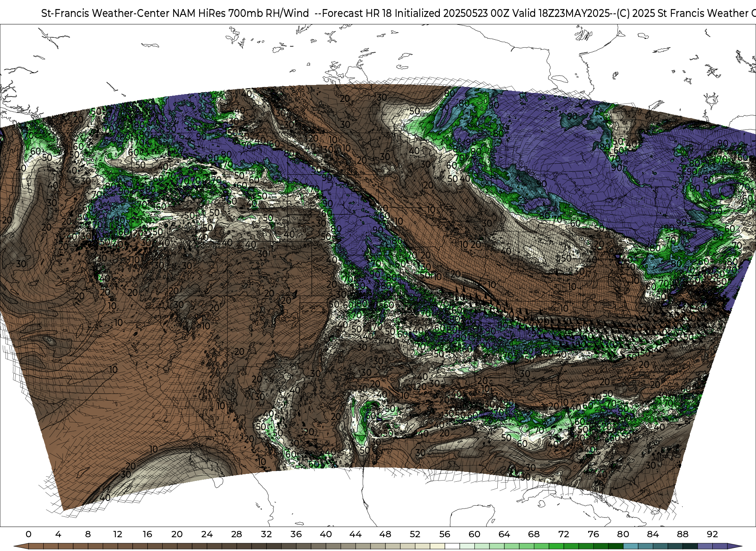This screenshot has height=551, width=756.
Task: Click the colorbar label "12"
Action: pyautogui.click(x=118, y=534)
